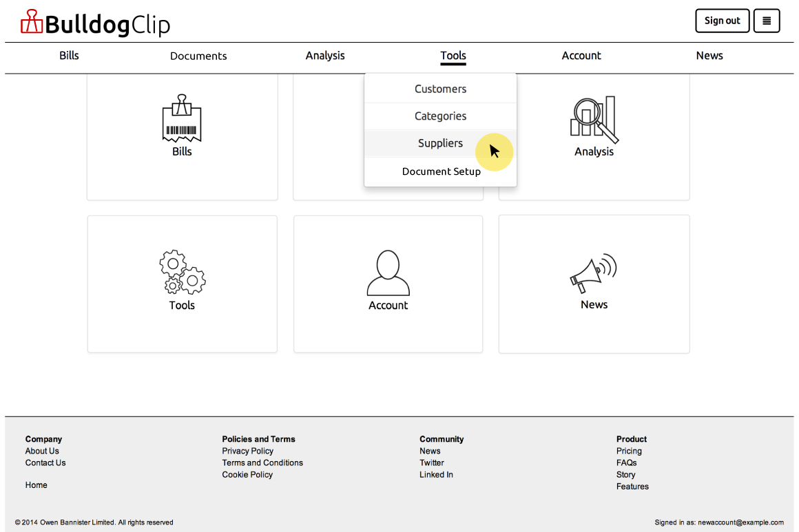Open News under Community in footer
Screen dimensions: 799x532
[430, 451]
